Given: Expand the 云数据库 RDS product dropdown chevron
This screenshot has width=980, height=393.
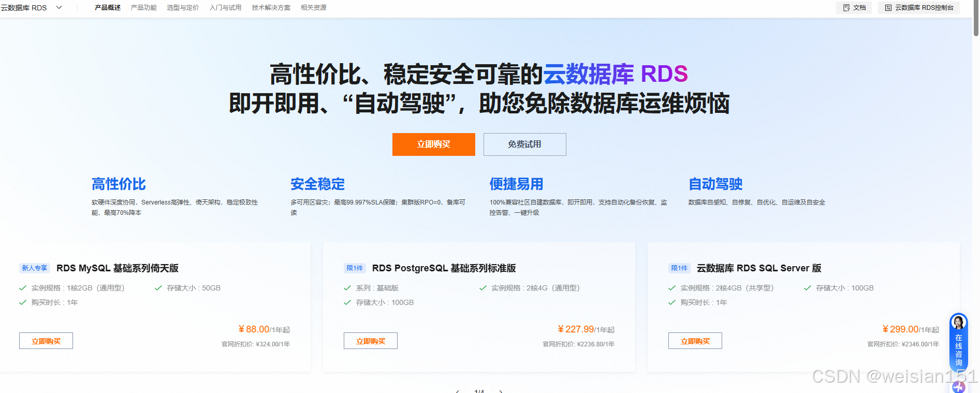Looking at the screenshot, I should tap(59, 7).
